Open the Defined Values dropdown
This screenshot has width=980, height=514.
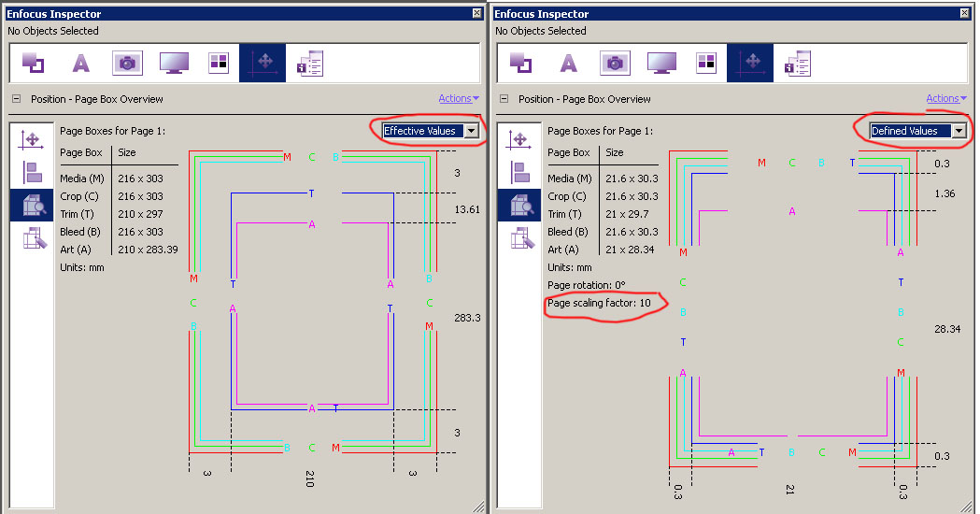(x=918, y=131)
